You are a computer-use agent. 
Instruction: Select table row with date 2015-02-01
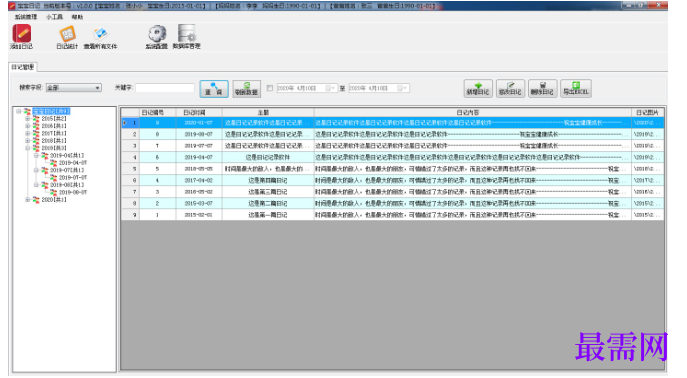393,215
